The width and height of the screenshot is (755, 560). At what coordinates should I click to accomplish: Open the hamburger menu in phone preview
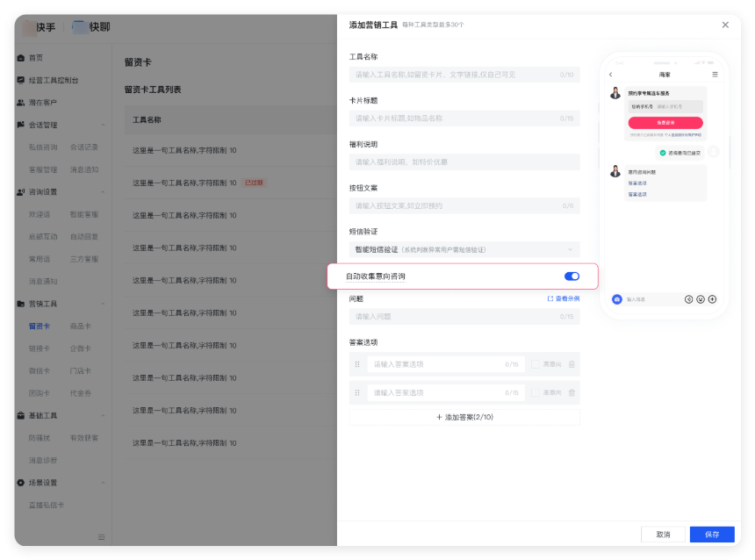[715, 75]
